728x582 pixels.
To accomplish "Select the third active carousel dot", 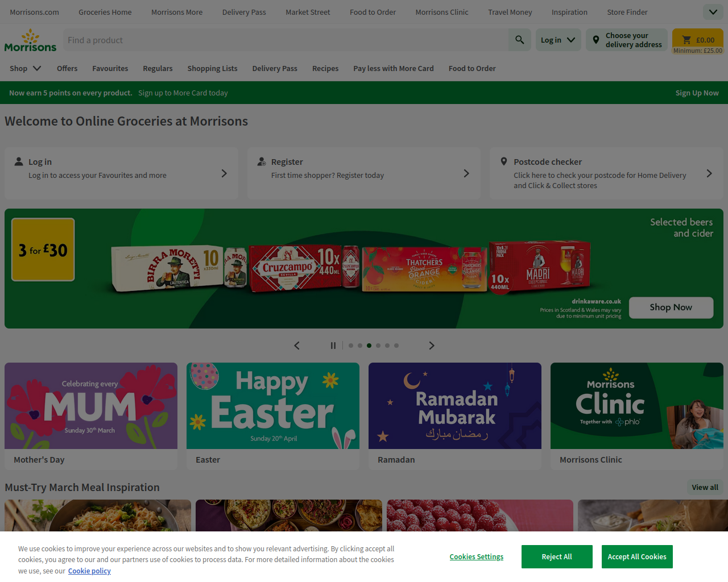I will 369,346.
